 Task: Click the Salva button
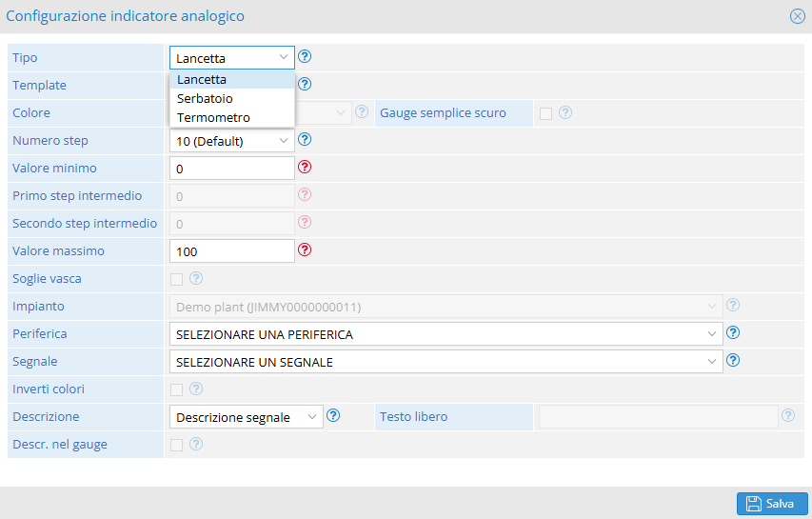(772, 504)
